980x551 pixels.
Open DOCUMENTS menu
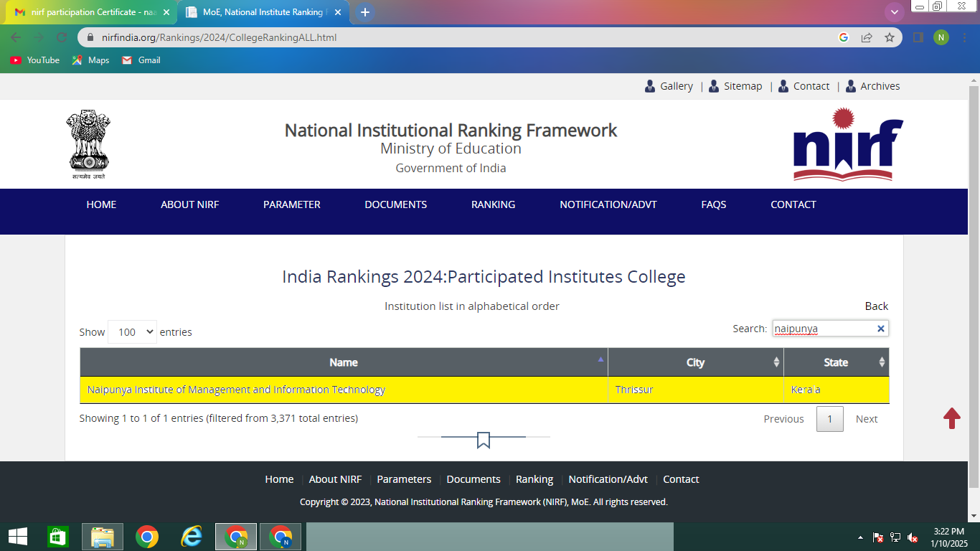(x=396, y=204)
